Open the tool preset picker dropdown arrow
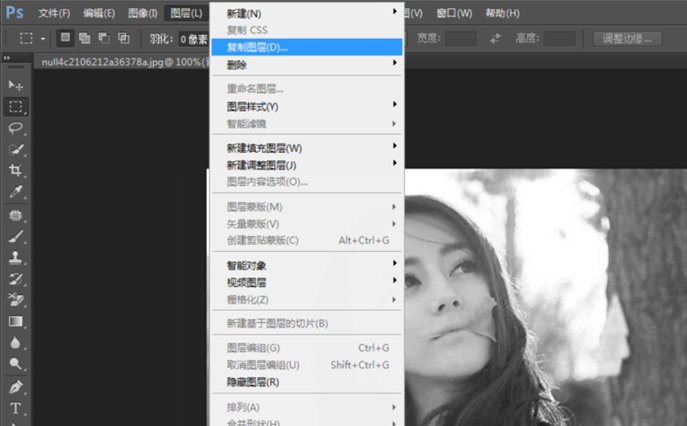Viewport: 687px width, 426px height. click(43, 39)
